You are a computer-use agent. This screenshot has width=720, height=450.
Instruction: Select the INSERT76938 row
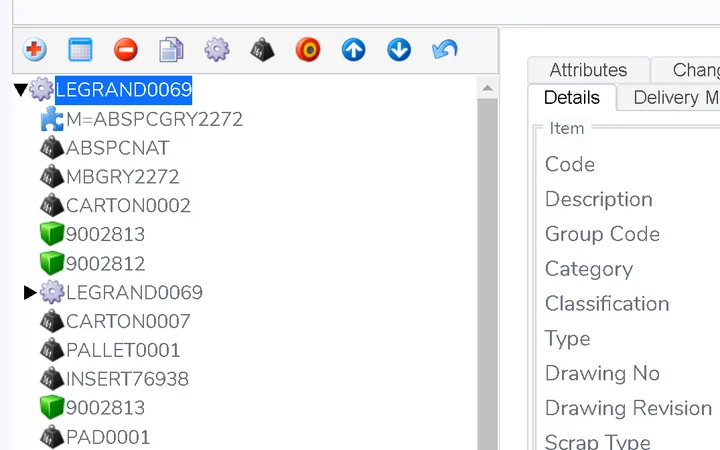click(127, 379)
